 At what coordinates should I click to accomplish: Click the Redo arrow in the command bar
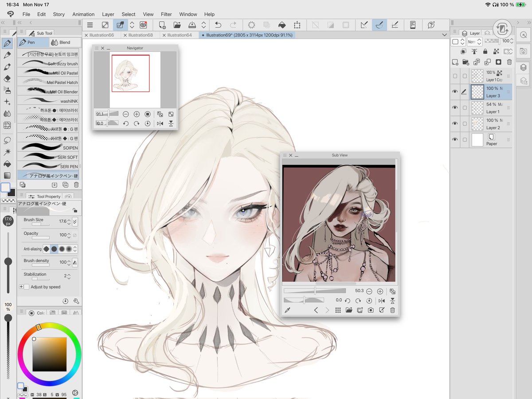coord(233,25)
